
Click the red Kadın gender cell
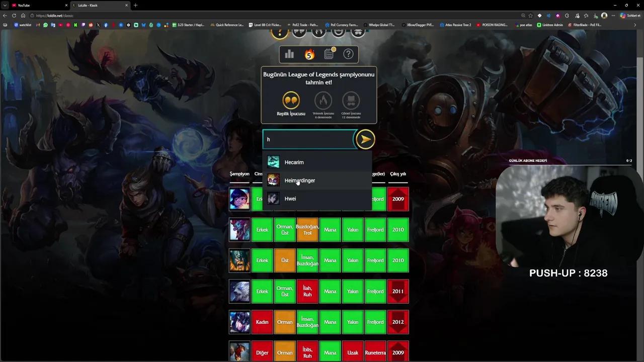coord(262,322)
